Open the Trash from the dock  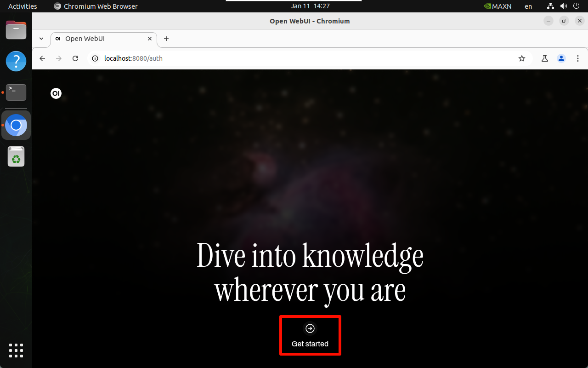(16, 156)
